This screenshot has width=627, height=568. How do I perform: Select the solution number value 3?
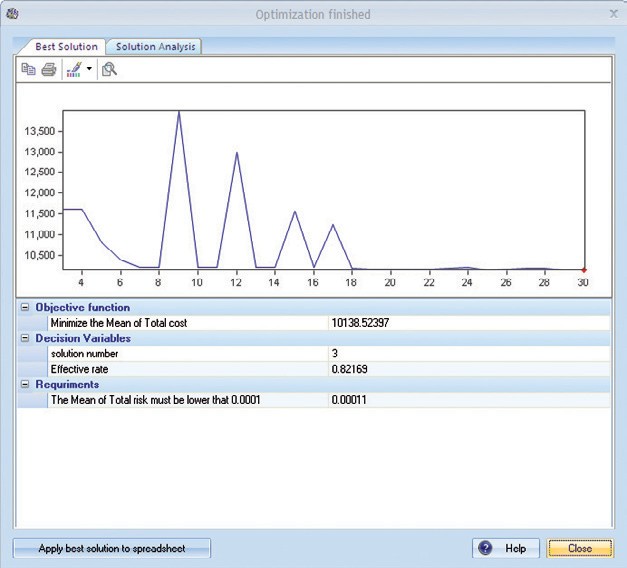[335, 353]
